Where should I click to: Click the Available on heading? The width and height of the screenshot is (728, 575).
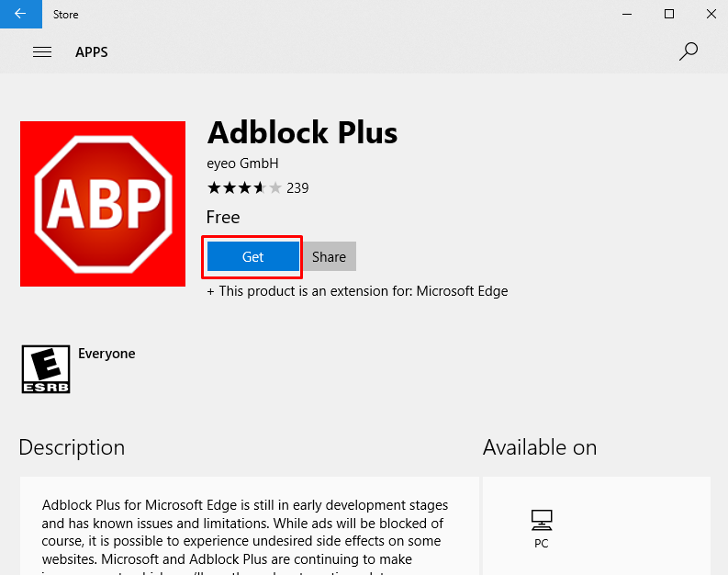tap(540, 448)
